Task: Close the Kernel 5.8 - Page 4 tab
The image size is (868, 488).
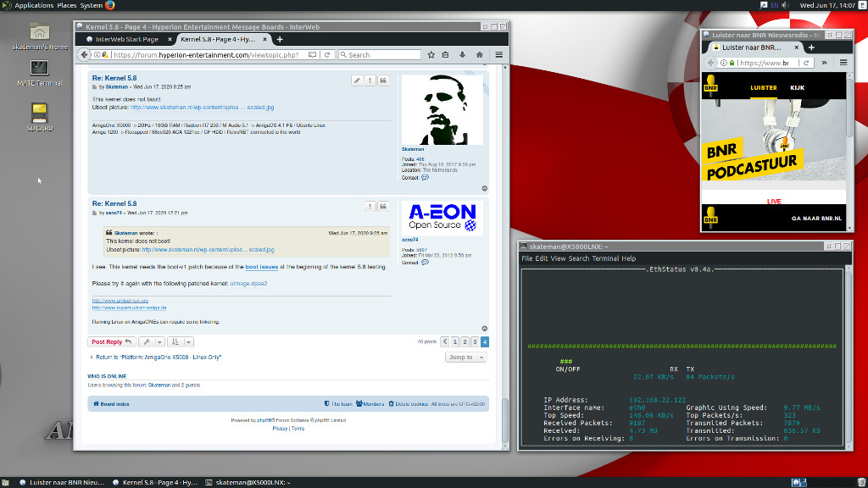Action: tap(264, 39)
